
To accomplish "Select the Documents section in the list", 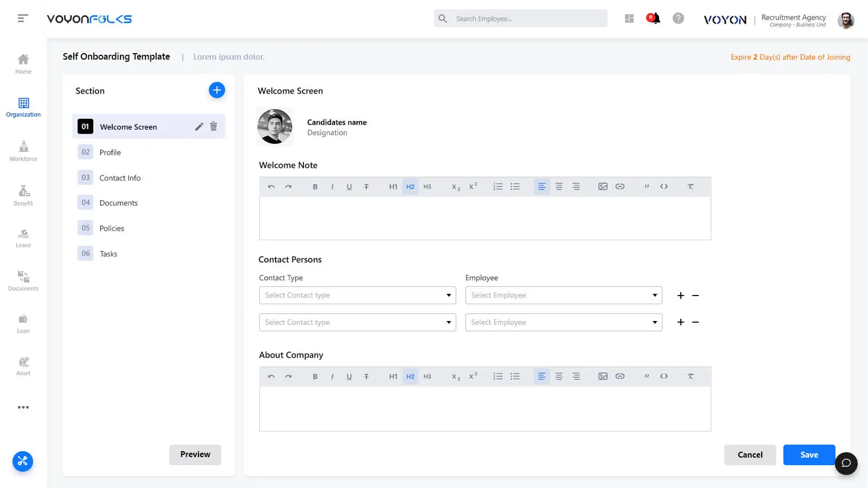I will pos(118,203).
